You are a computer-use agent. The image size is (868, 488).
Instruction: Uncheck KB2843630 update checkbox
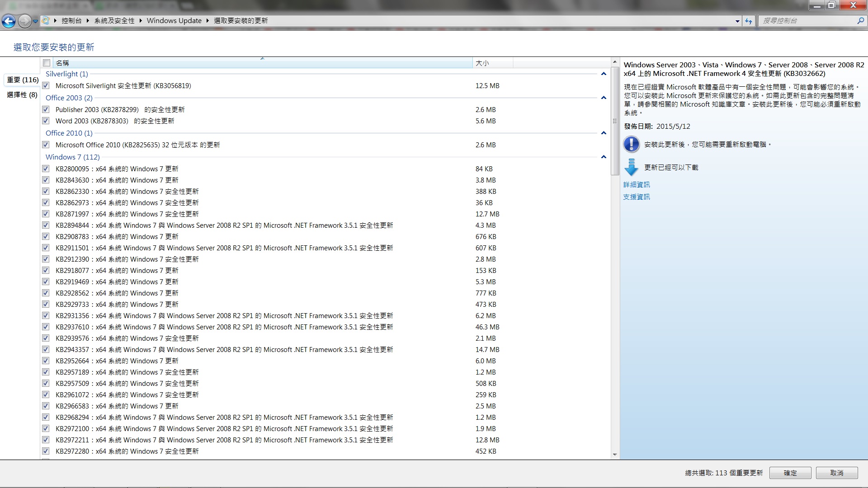click(46, 180)
